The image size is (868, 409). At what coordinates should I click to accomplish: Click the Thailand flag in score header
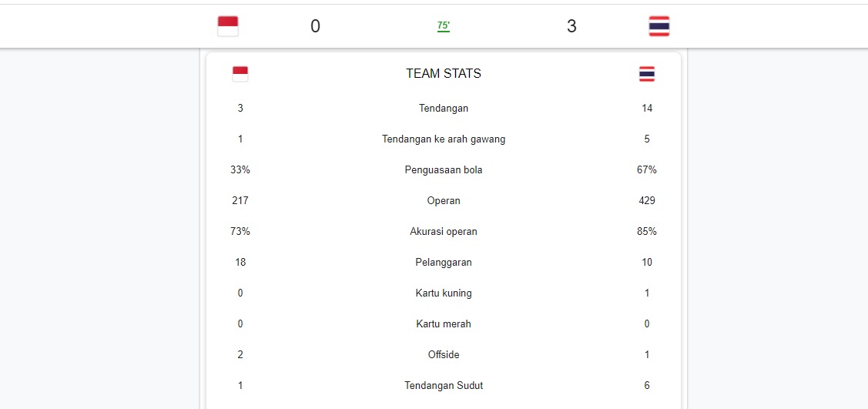659,26
